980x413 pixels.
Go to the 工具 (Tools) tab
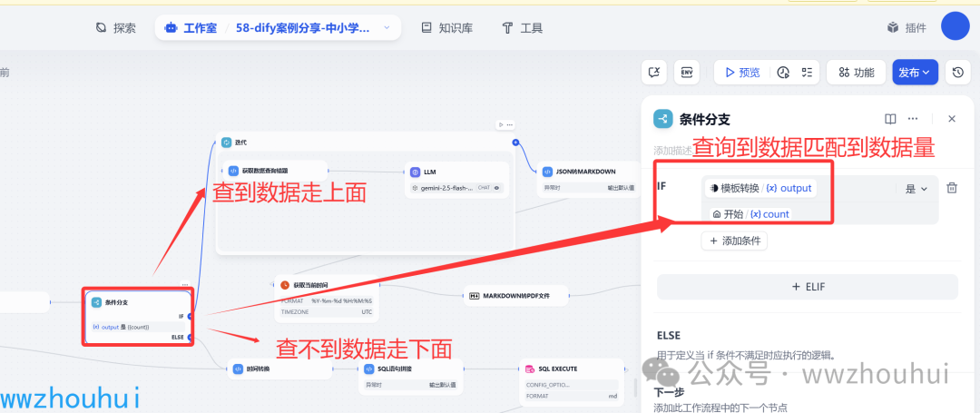(523, 28)
